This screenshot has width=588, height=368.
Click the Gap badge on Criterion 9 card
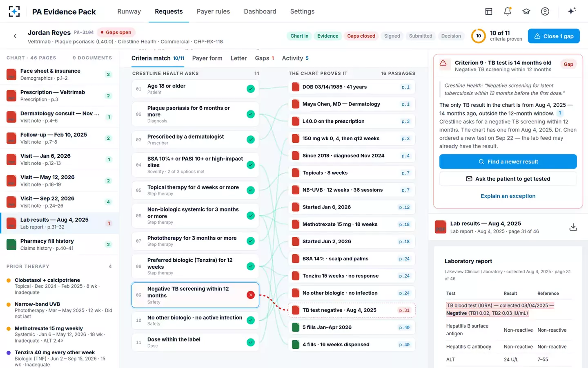568,64
